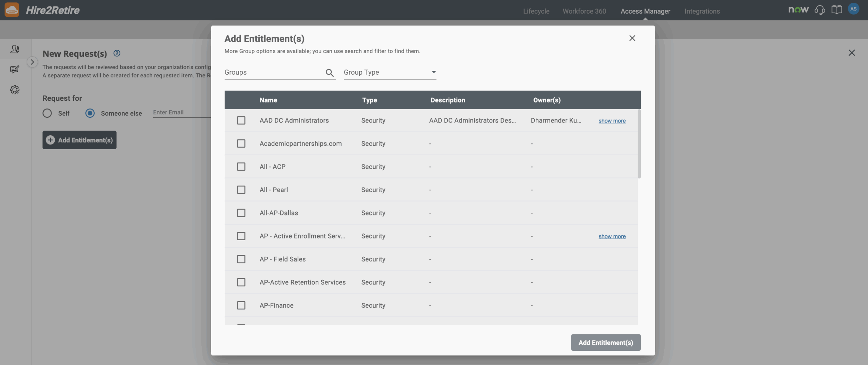
Task: Click the Add Entitlement(s) confirm button
Action: coord(606,342)
